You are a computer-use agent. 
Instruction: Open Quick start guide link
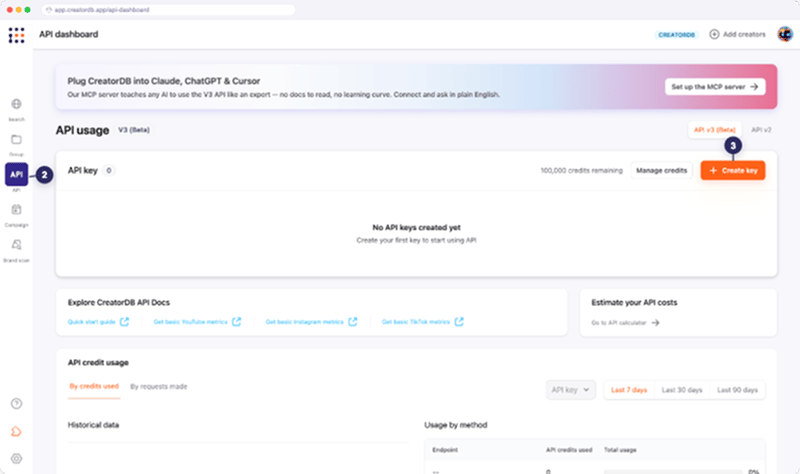(x=92, y=322)
